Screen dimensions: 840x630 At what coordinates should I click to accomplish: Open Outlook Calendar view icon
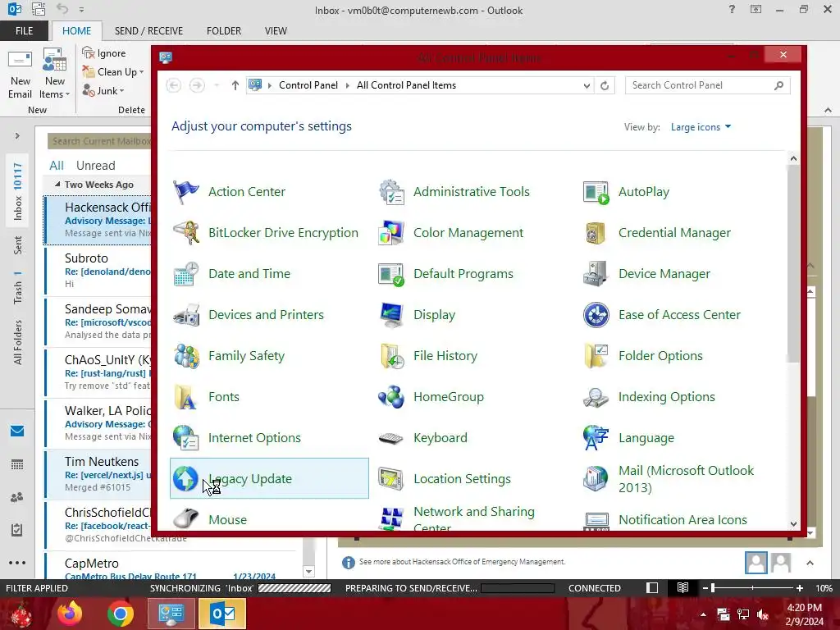coord(17,464)
